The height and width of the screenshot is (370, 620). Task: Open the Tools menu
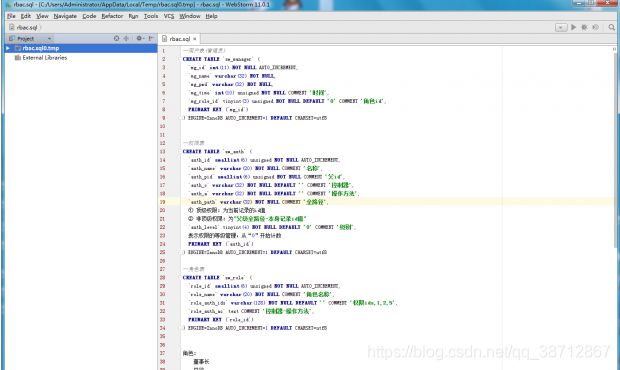point(151,16)
